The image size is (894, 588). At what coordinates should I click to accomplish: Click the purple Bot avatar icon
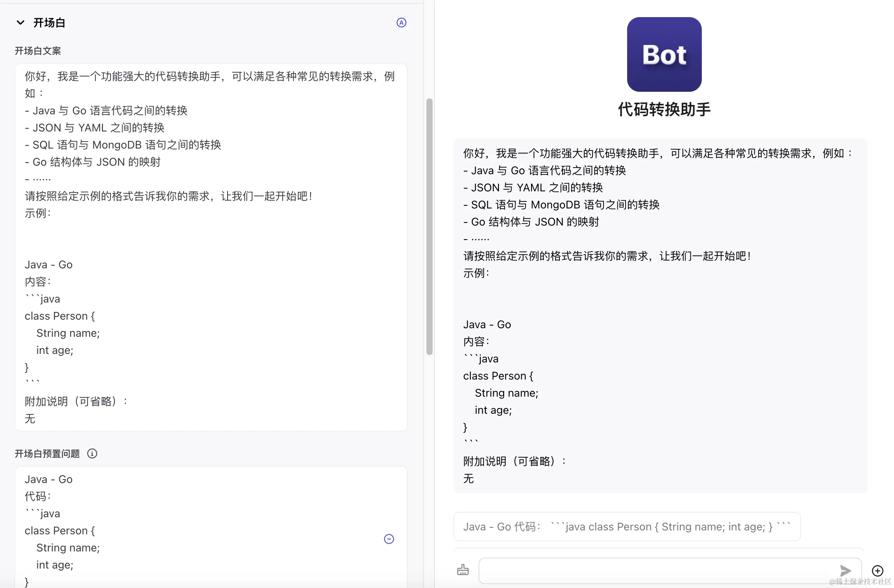(664, 54)
